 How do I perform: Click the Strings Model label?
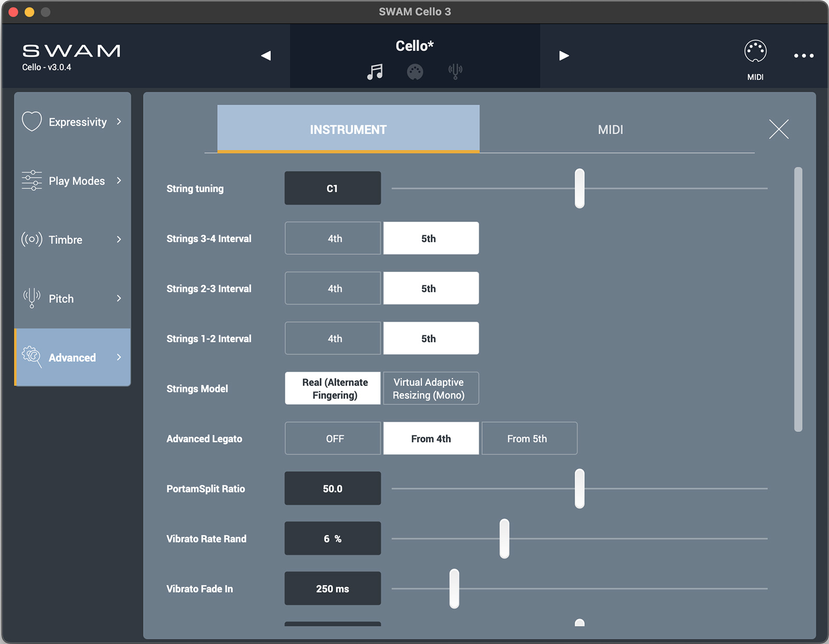[x=197, y=389]
